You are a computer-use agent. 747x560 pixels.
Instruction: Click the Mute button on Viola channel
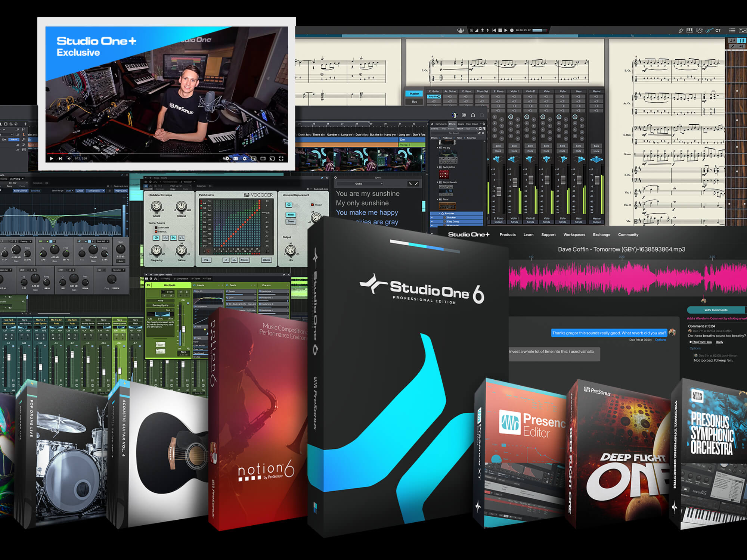546,151
